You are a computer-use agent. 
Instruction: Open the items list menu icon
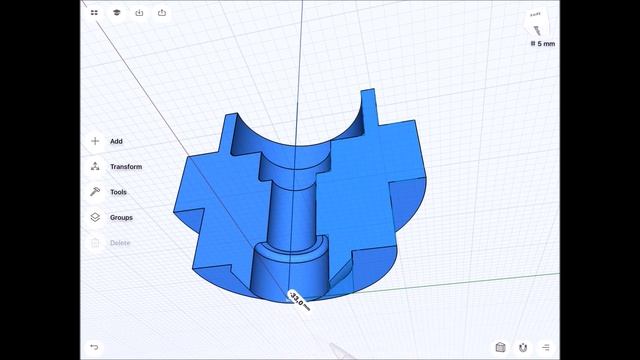click(546, 347)
